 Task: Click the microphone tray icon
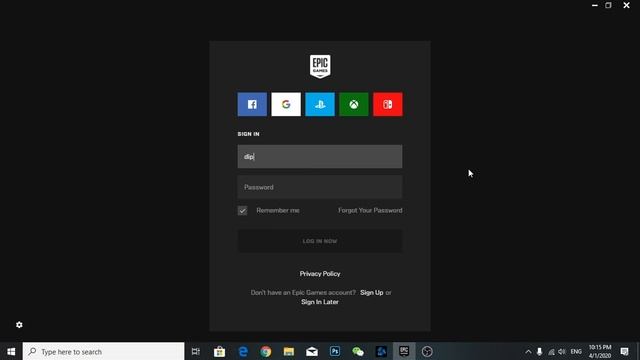[540, 352]
